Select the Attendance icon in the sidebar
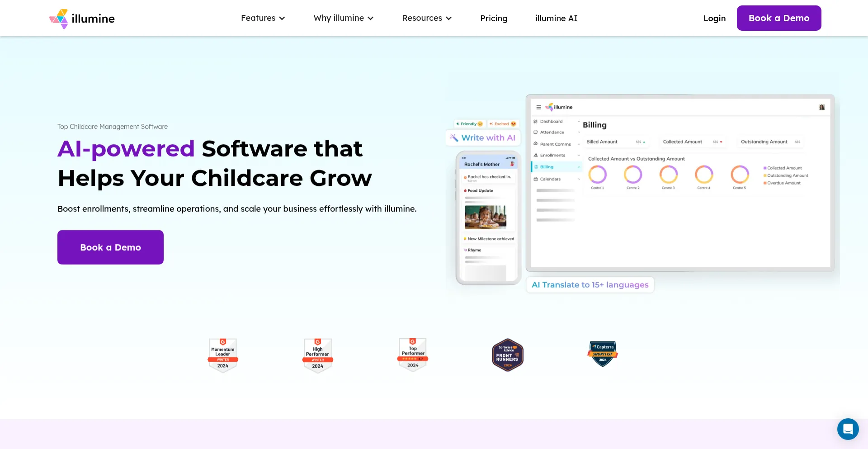Viewport: 868px width, 449px height. 535,132
